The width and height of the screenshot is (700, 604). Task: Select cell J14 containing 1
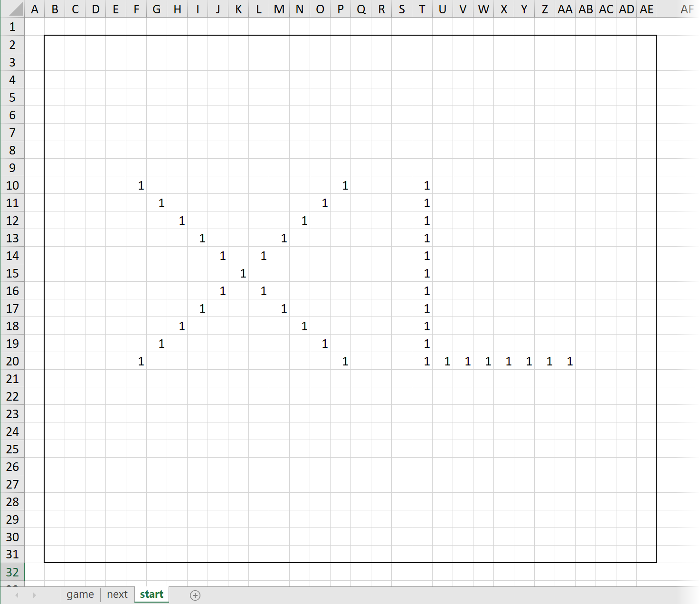tap(218, 255)
